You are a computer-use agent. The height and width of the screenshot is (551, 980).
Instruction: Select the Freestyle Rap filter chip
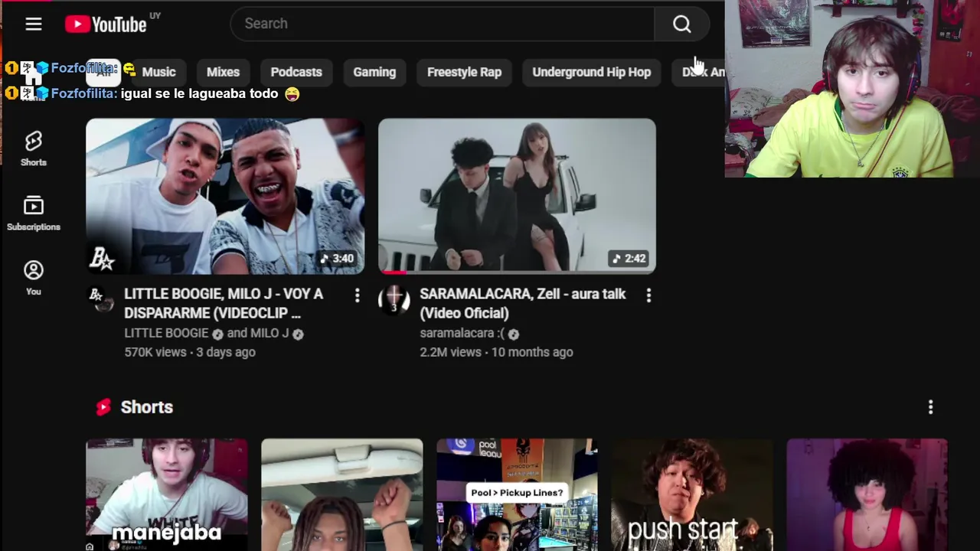pyautogui.click(x=464, y=72)
